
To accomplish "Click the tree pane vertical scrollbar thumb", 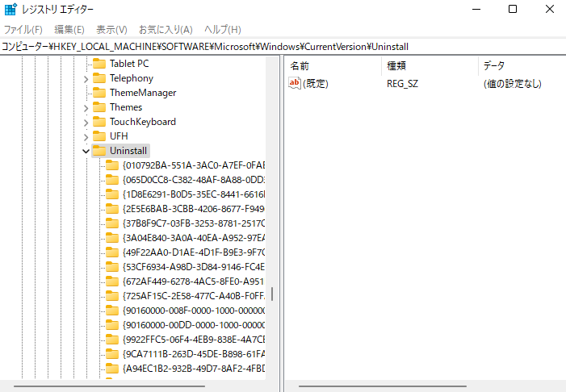I will 272,294.
